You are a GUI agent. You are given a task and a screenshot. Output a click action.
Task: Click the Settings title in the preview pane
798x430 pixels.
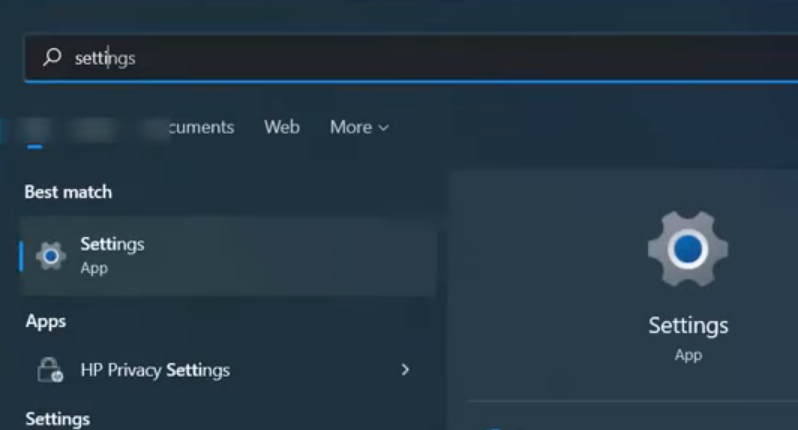pos(688,326)
